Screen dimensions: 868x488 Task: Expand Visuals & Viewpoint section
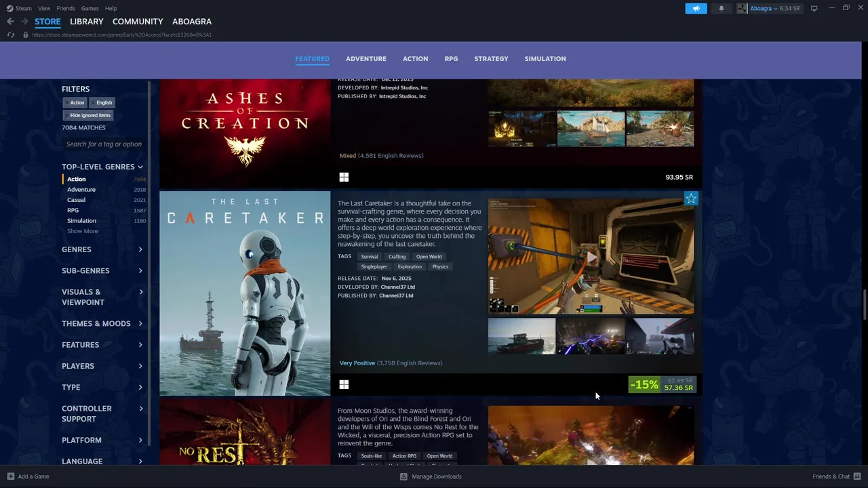[x=102, y=297]
